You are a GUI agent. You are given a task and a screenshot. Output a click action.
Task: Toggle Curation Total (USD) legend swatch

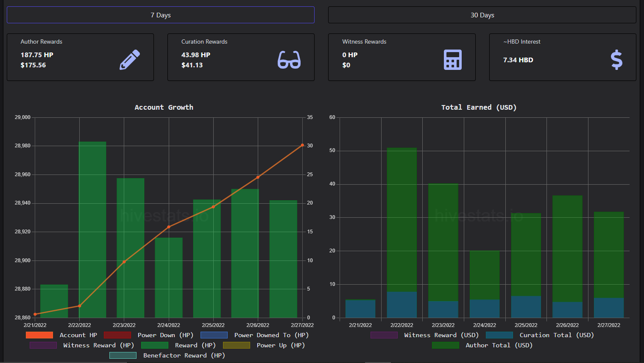coord(499,335)
